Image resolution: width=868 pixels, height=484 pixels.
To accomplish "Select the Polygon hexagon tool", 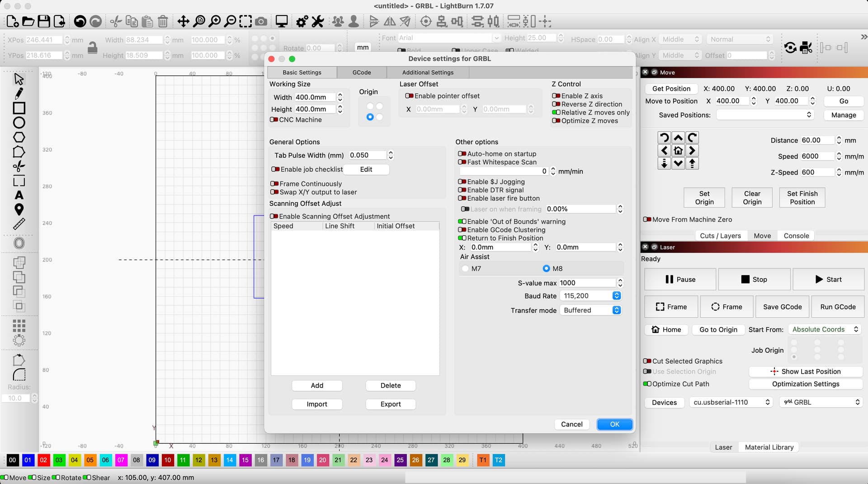I will pyautogui.click(x=19, y=137).
